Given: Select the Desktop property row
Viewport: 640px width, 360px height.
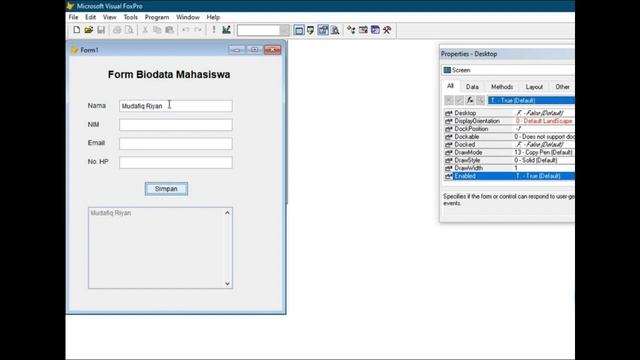Looking at the screenshot, I should [509, 113].
